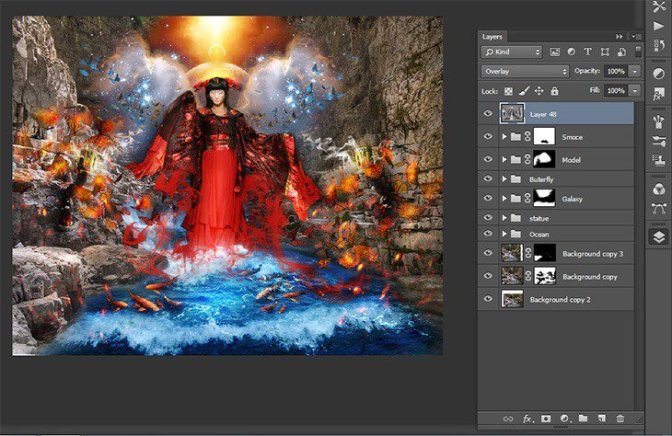Expand the Smoce group triangle
Viewport: 672px width, 436px height.
tap(504, 137)
